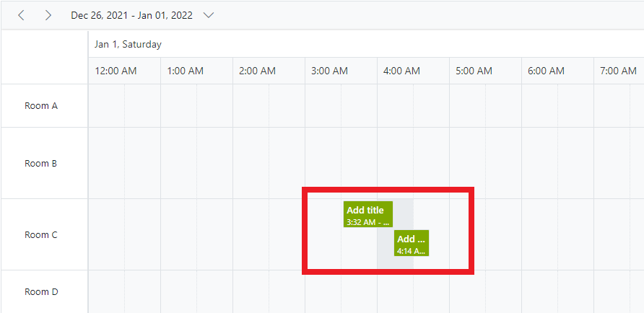
Task: Click the Room C resource row label
Action: coord(41,235)
